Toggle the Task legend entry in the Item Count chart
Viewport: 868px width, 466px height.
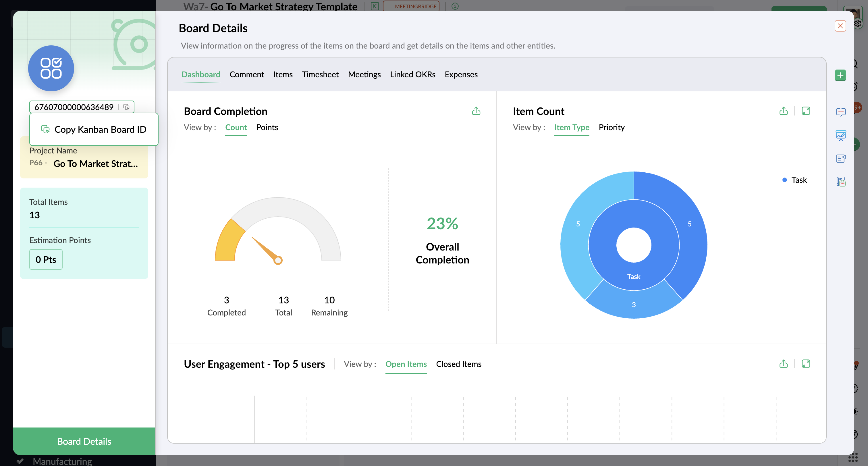pyautogui.click(x=794, y=180)
